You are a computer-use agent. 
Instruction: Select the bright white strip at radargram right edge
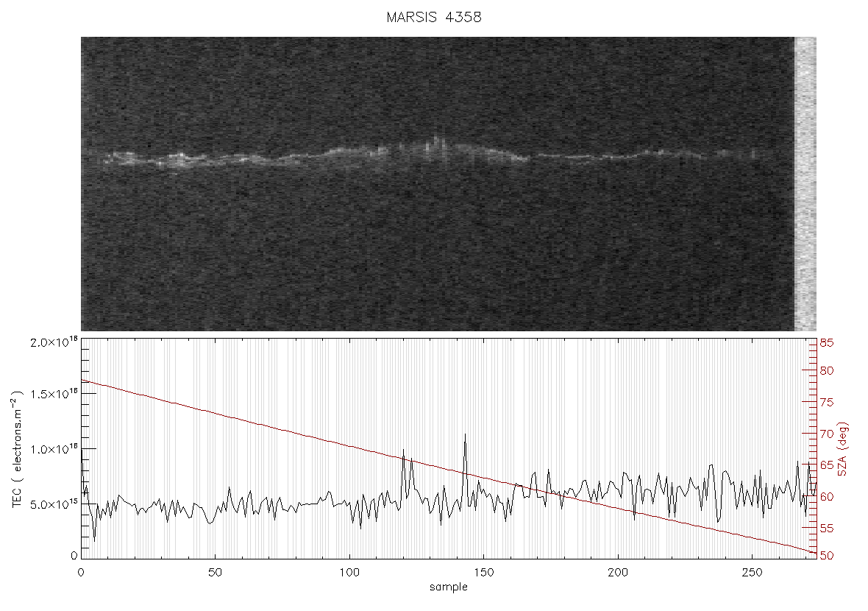click(x=805, y=184)
